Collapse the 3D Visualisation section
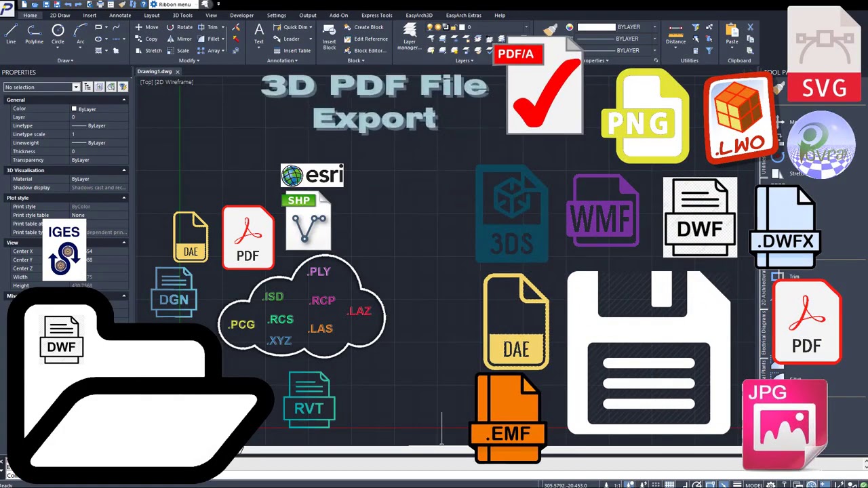Screen dimensions: 868x488 click(x=124, y=170)
